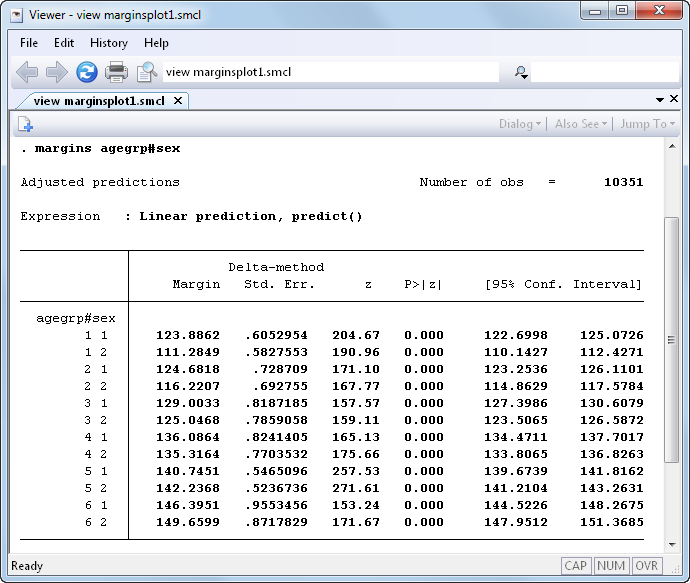
Task: Find in page using magnifier document icon
Action: point(147,72)
